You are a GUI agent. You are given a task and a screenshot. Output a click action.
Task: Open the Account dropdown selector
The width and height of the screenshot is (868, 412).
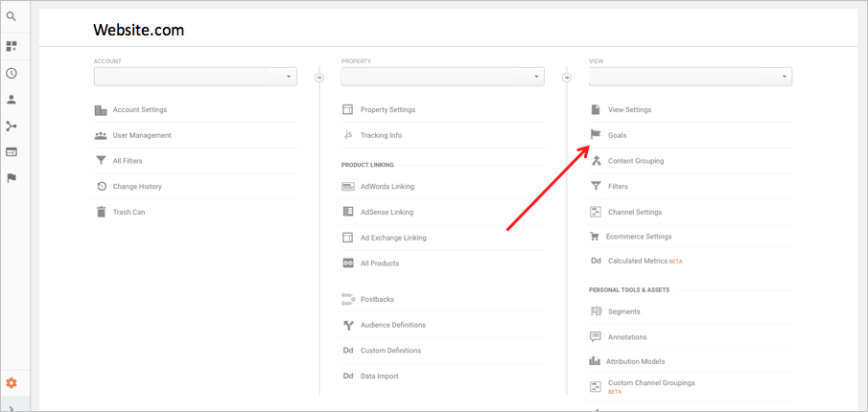point(196,77)
